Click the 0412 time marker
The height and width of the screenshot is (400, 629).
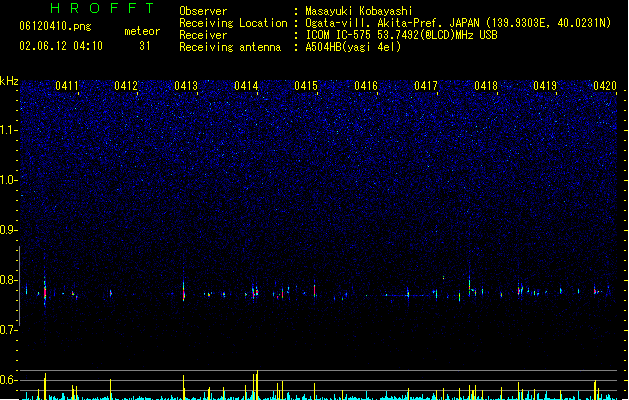coord(126,86)
